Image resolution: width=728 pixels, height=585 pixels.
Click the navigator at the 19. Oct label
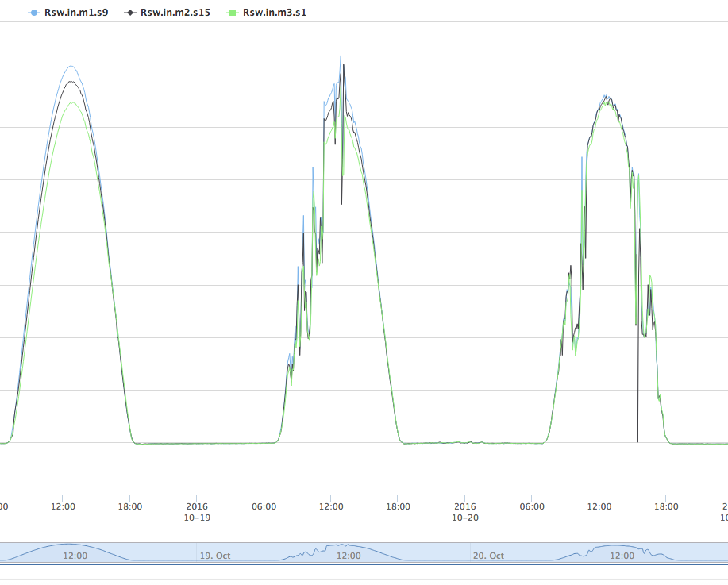click(215, 556)
